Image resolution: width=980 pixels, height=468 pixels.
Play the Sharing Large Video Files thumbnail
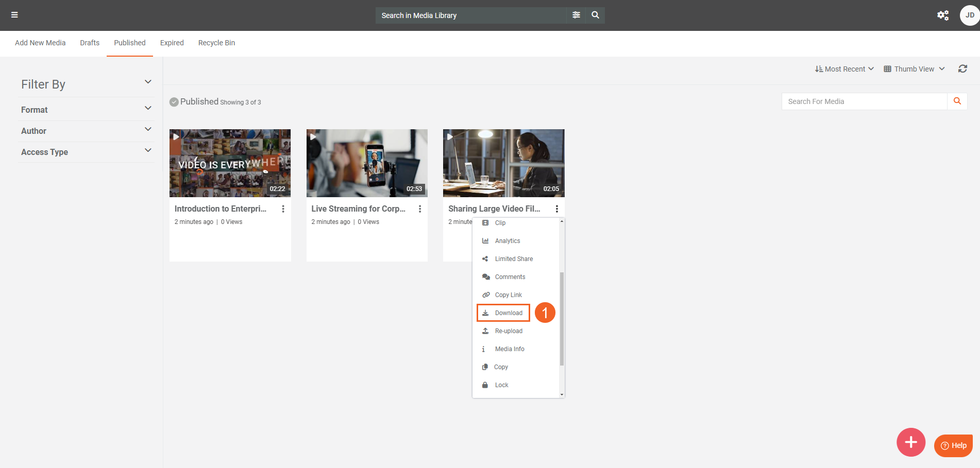[x=503, y=163]
